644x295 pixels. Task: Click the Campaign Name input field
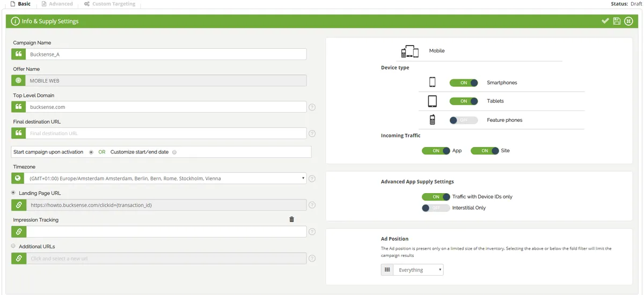tap(166, 54)
